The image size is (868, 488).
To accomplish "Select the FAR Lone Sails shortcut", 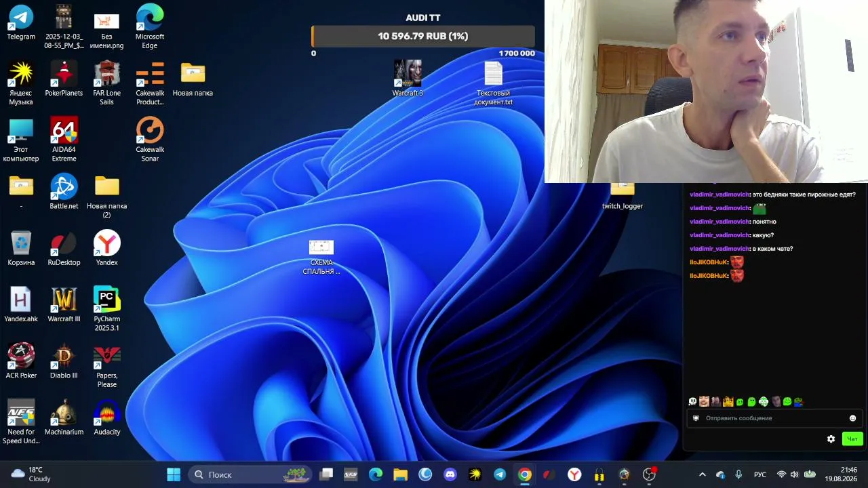I will (107, 83).
